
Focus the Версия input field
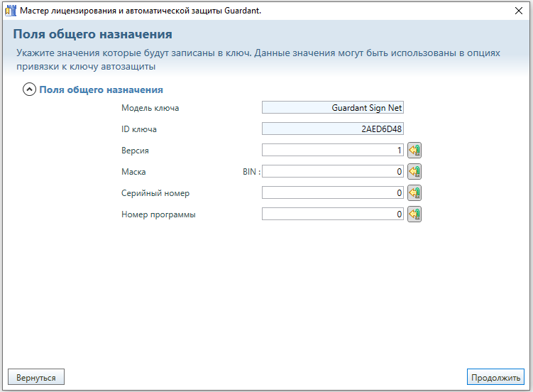tap(332, 150)
